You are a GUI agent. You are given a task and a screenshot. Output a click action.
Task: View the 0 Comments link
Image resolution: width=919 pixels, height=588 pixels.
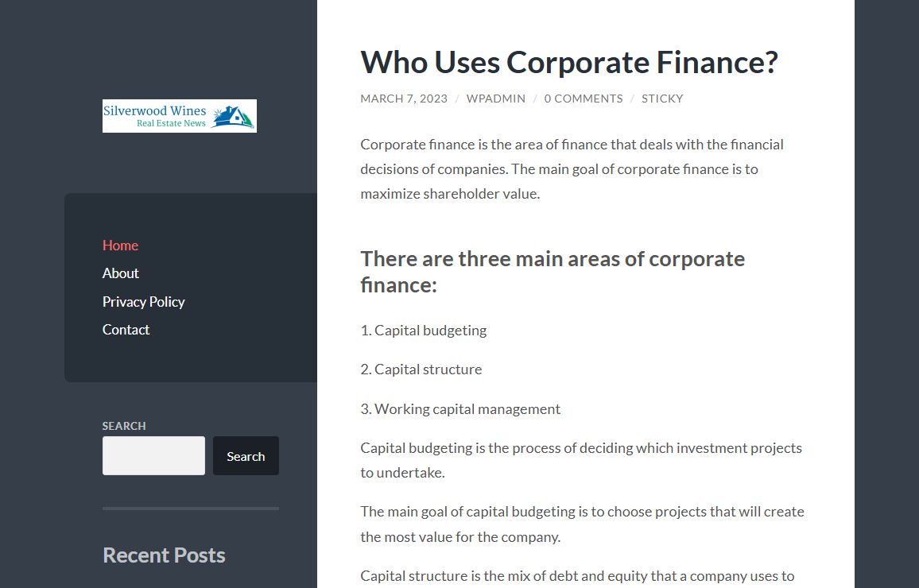[x=584, y=99]
